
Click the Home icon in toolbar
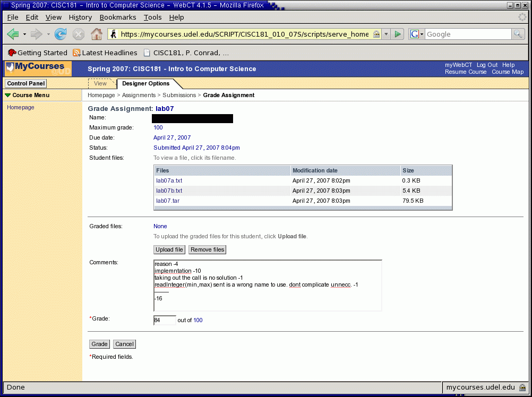(x=96, y=34)
